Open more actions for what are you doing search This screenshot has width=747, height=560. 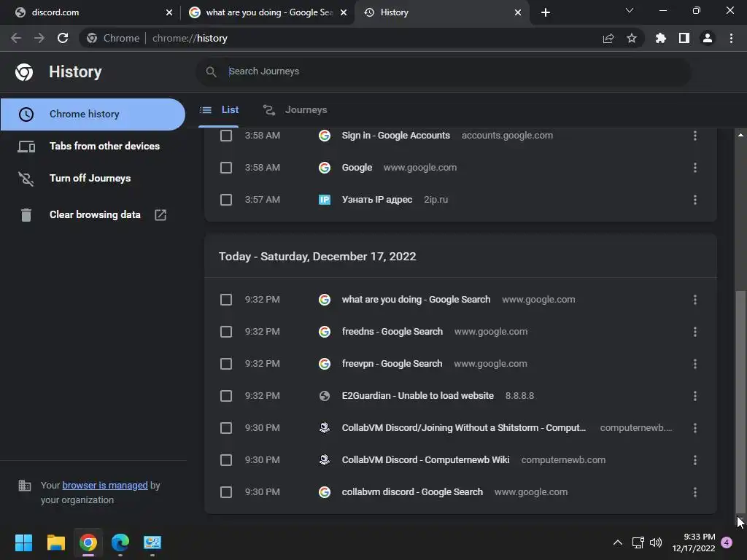coord(695,300)
